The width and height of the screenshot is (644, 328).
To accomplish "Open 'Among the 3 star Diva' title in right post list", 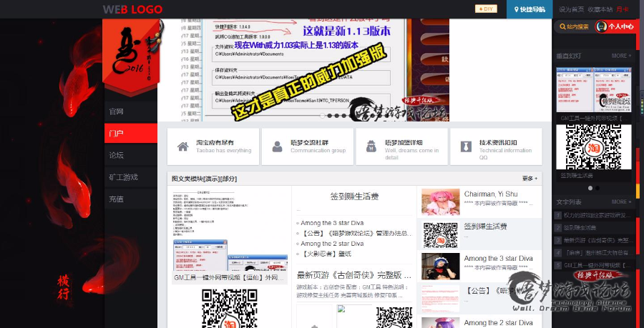I will 498,258.
